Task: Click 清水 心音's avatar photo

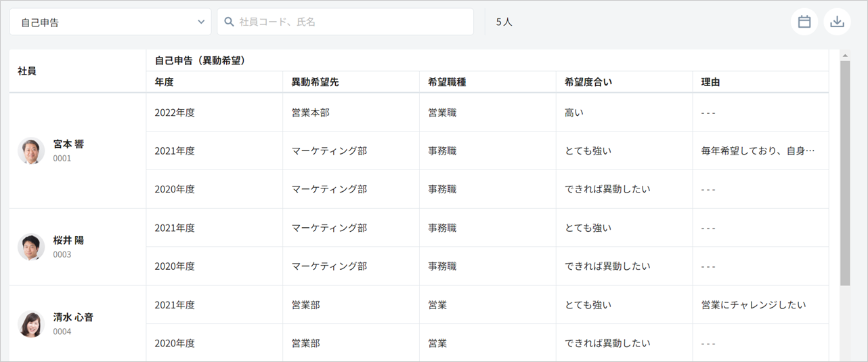Action: point(31,324)
